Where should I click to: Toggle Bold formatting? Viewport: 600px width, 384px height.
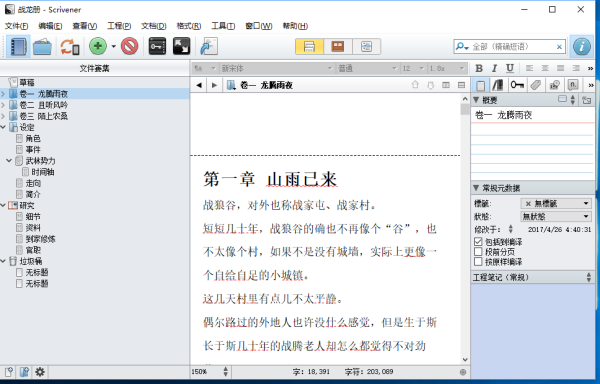(479, 68)
